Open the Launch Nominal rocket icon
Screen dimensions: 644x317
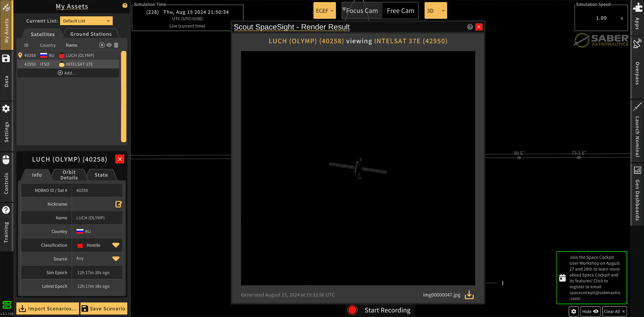(637, 107)
